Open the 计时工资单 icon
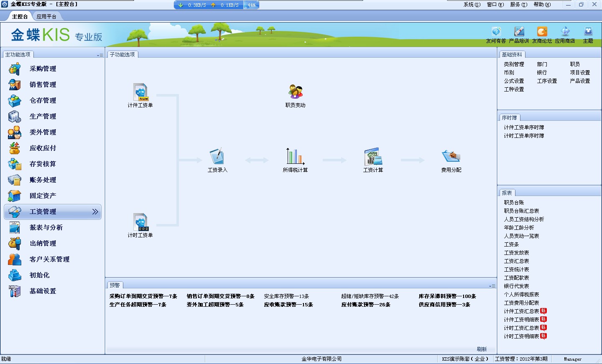Image resolution: width=602 pixels, height=364 pixels. (141, 222)
